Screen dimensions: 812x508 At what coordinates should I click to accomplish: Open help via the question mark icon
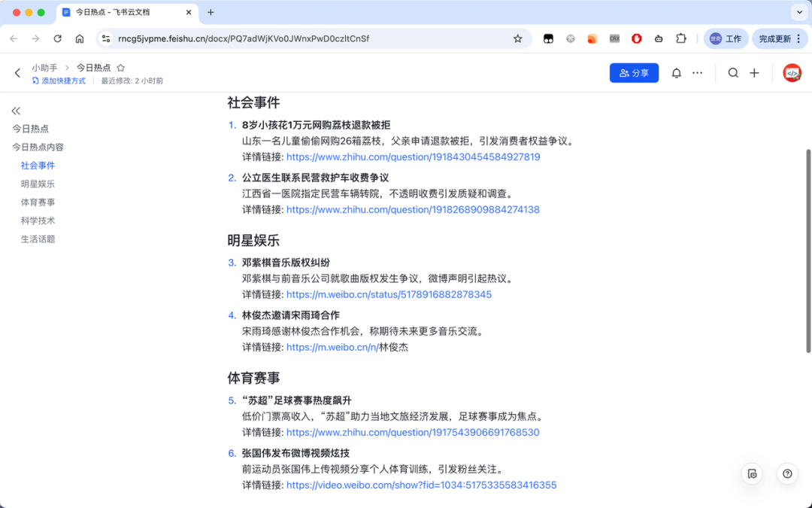coord(786,473)
